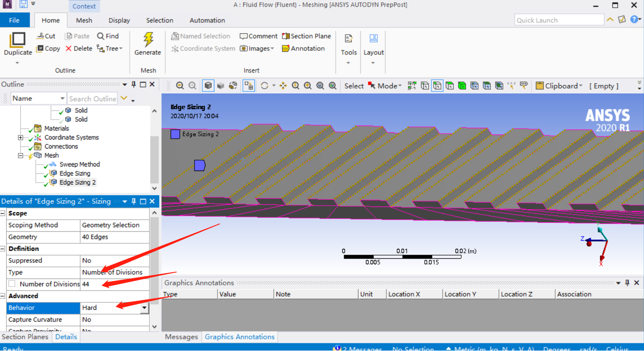Collapse the Mesh tree node
Viewport: 644px width, 351px height.
(x=21, y=156)
